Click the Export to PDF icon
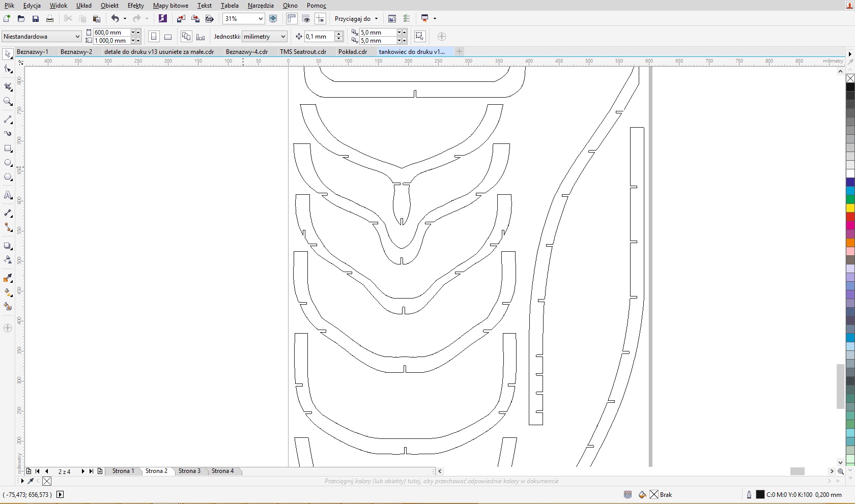Screen dimensions: 855x504 point(209,19)
